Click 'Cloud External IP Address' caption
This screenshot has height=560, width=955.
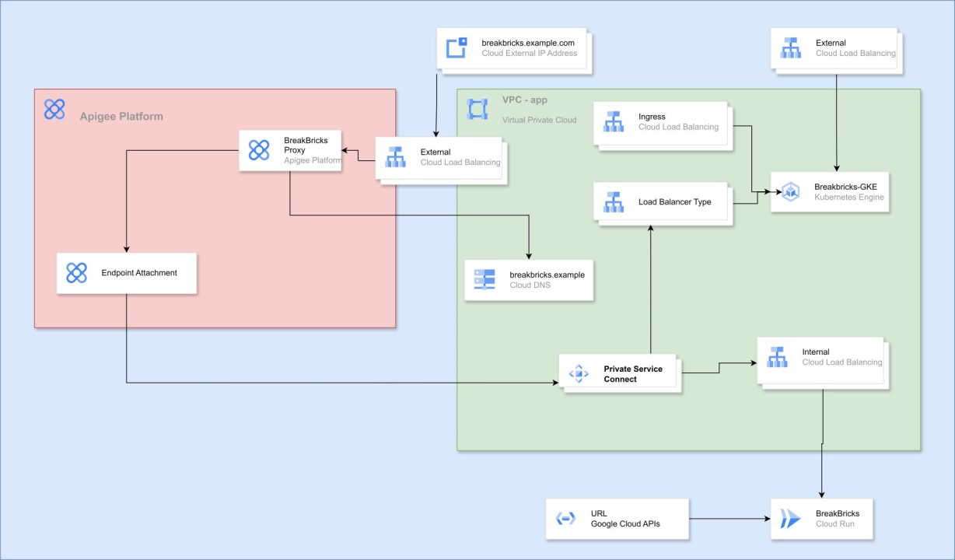point(530,54)
